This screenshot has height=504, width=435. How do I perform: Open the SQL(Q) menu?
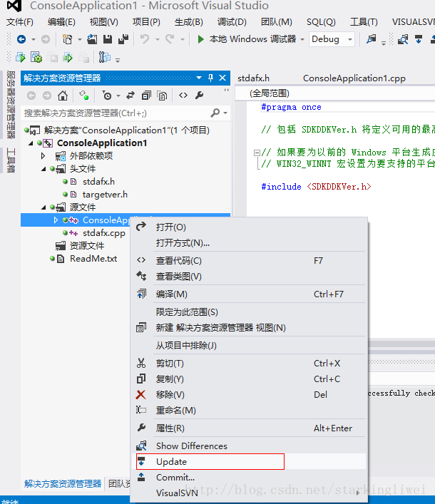click(x=321, y=22)
